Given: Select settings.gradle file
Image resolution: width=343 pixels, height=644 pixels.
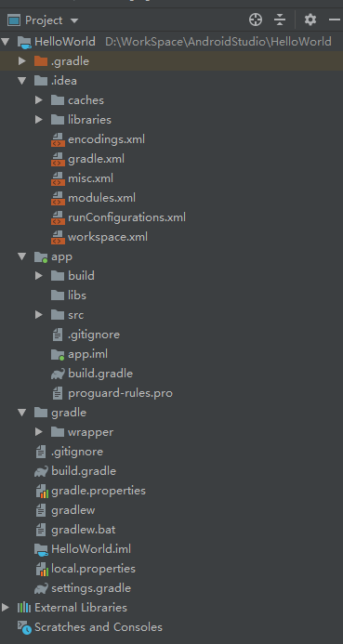Looking at the screenshot, I should click(91, 588).
